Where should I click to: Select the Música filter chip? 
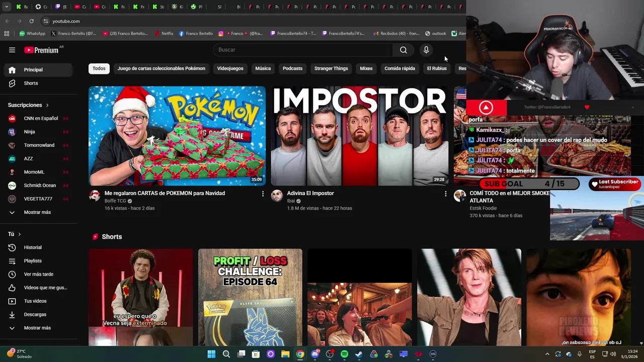tap(263, 68)
